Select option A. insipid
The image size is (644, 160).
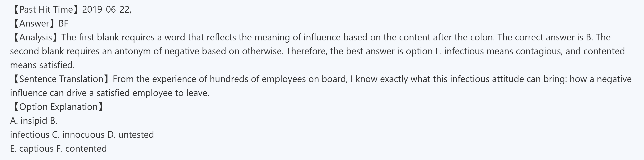coord(29,121)
